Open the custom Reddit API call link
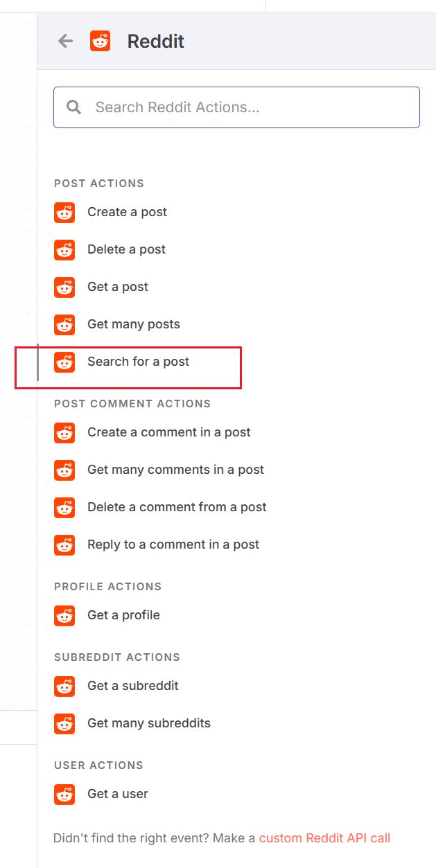The height and width of the screenshot is (868, 436). point(324,838)
